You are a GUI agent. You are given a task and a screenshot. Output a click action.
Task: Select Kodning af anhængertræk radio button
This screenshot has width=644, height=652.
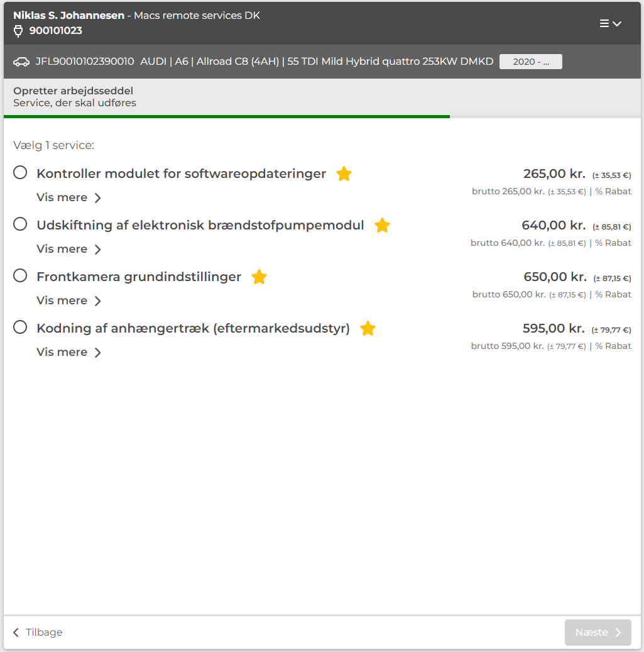coord(20,327)
